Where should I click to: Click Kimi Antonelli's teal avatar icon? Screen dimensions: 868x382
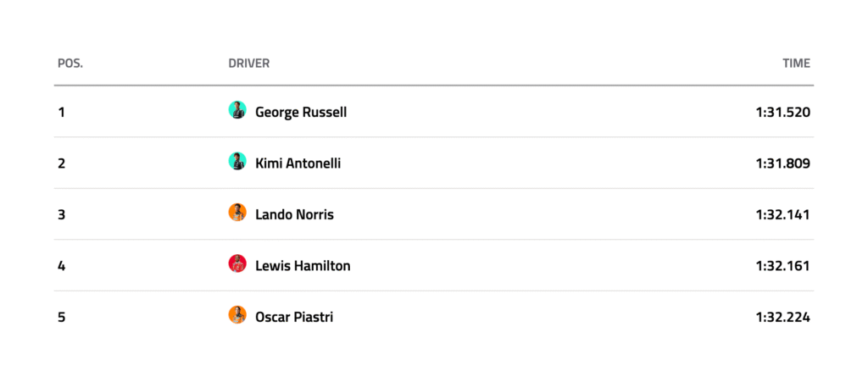click(x=237, y=162)
